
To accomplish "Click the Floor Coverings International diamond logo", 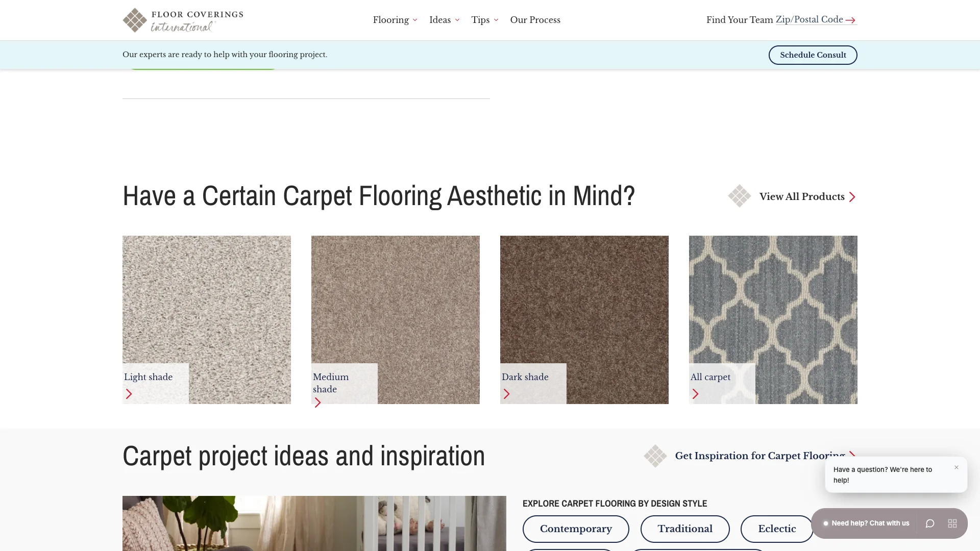I will pyautogui.click(x=134, y=20).
